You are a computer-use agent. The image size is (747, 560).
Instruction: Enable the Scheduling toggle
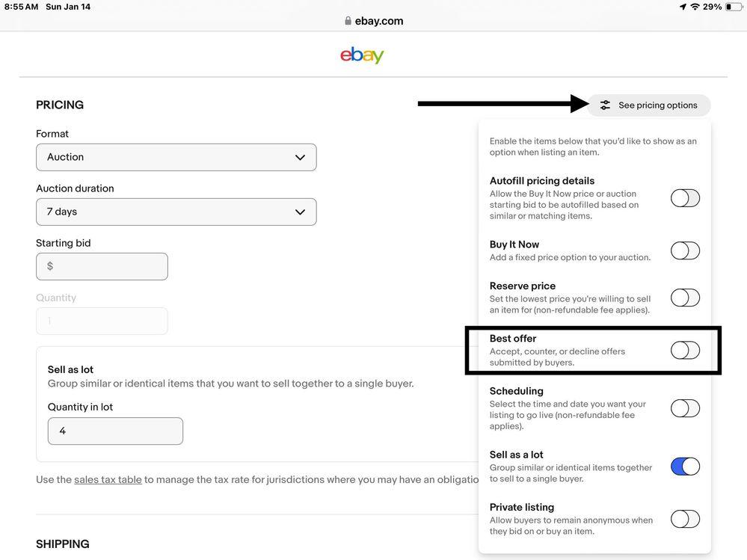(685, 408)
